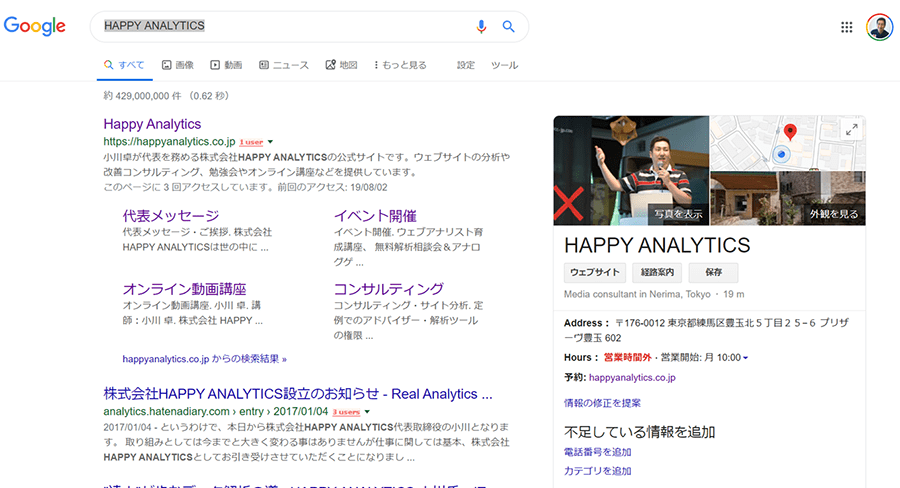Click the 営業時間外 status text
Image resolution: width=900 pixels, height=488 pixels.
click(x=627, y=357)
